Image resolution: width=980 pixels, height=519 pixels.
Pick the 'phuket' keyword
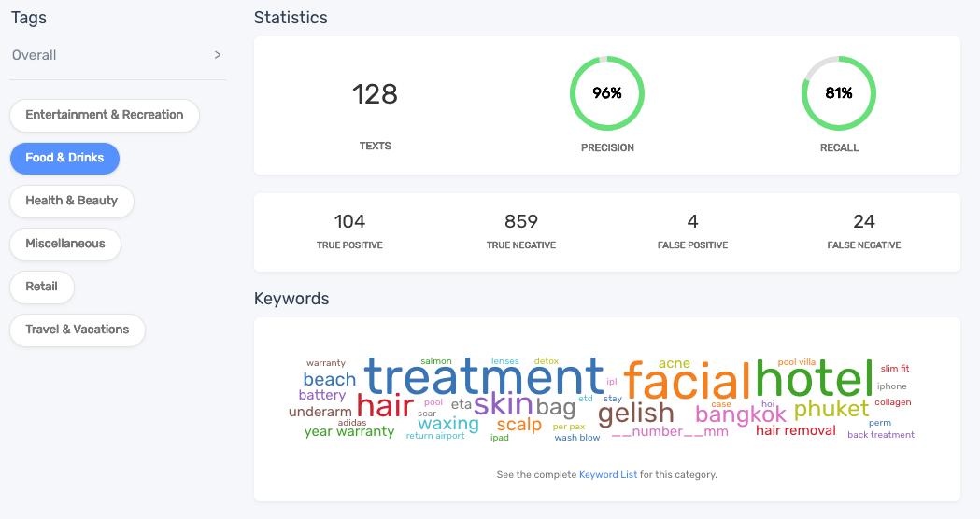(831, 409)
